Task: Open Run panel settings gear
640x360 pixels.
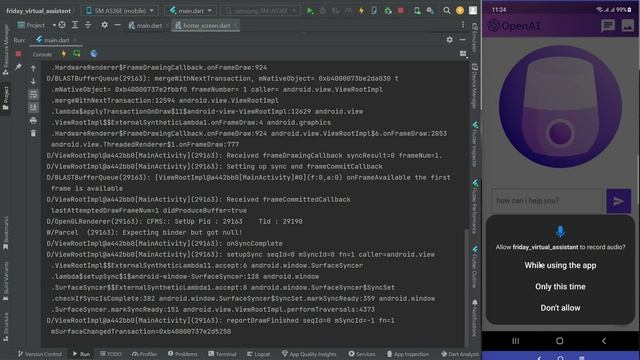Action: pyautogui.click(x=449, y=40)
